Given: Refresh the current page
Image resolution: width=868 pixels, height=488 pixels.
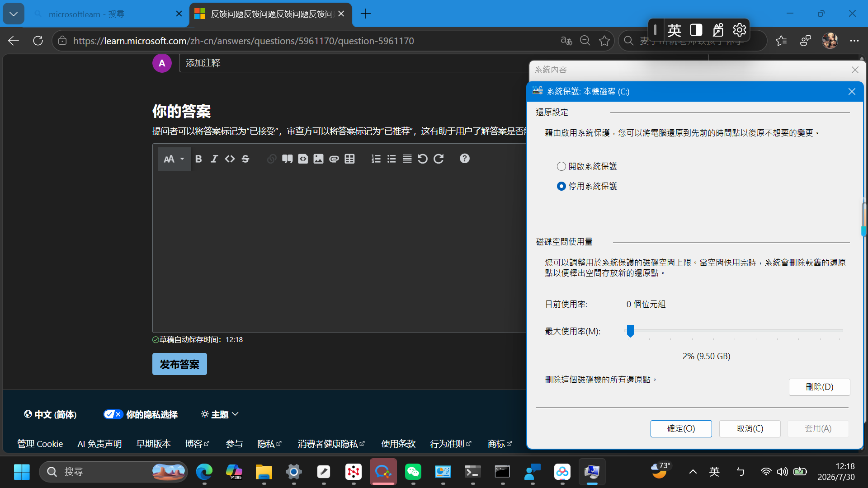Looking at the screenshot, I should pos(38,41).
